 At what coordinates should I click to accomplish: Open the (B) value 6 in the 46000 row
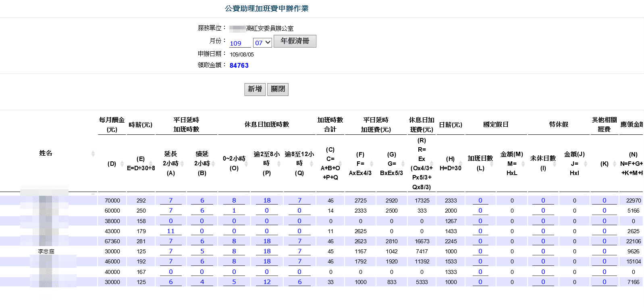click(x=202, y=261)
